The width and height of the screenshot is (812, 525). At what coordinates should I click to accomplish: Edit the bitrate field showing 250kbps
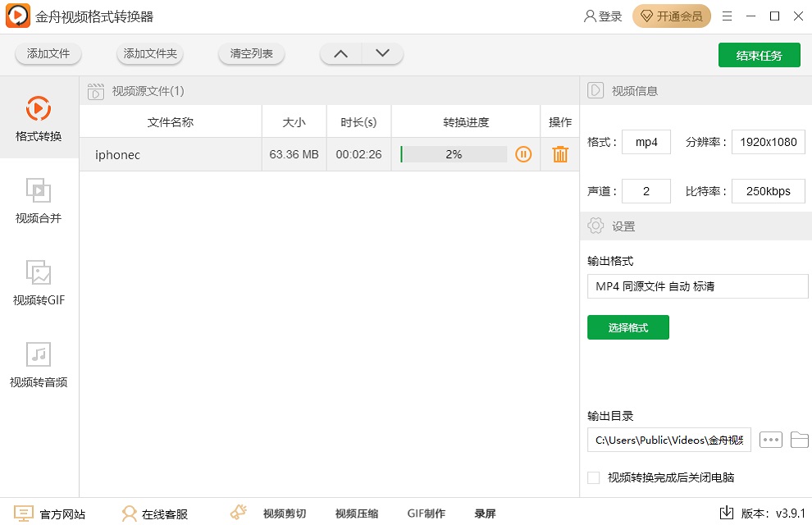click(768, 190)
